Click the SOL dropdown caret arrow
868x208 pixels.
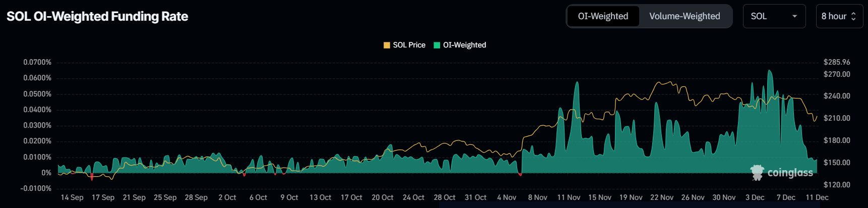tap(794, 16)
